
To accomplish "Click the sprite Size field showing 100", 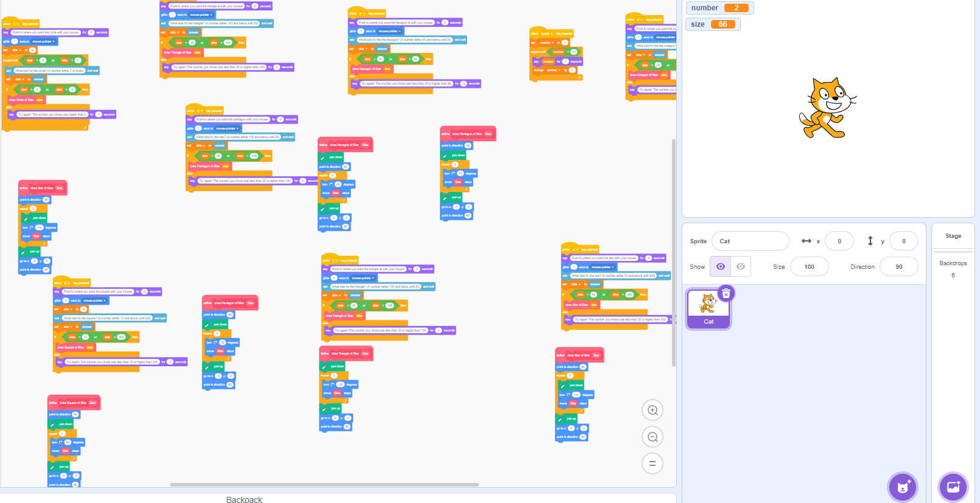I will click(810, 266).
